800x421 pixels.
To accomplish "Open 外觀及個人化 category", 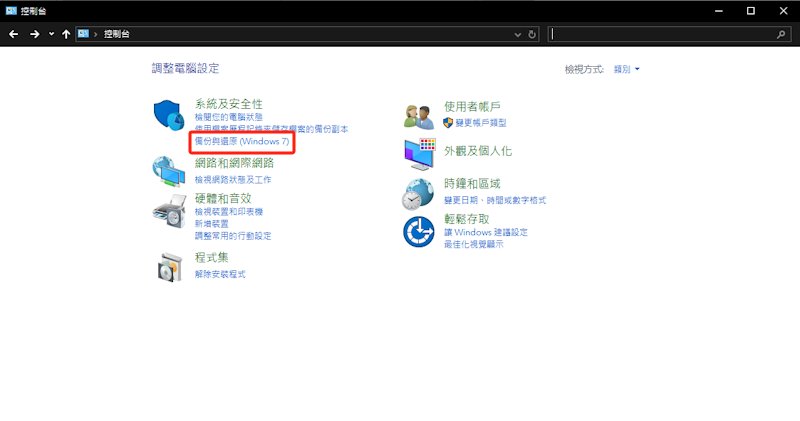I will (478, 151).
